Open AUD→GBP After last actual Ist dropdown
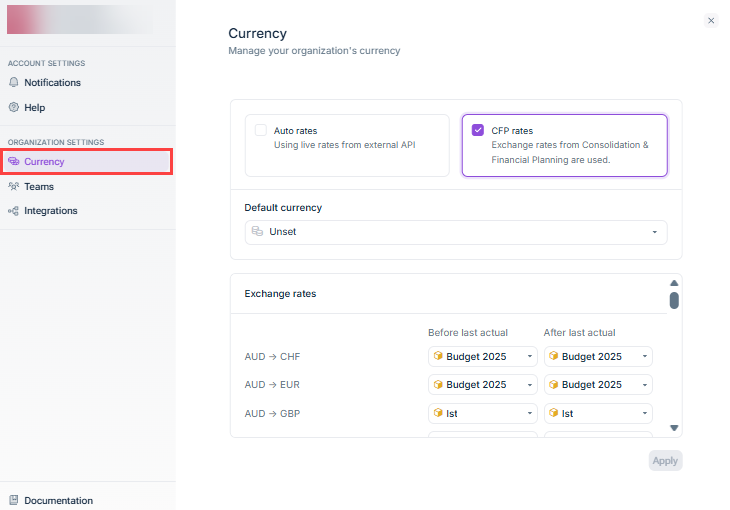Viewport: 730px width, 510px height. point(598,414)
